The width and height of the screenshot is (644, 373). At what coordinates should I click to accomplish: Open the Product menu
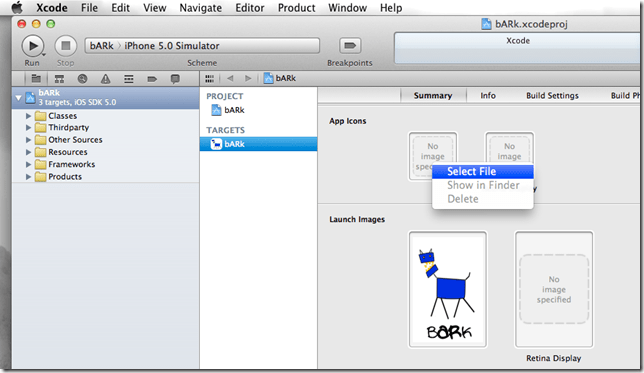pos(297,7)
